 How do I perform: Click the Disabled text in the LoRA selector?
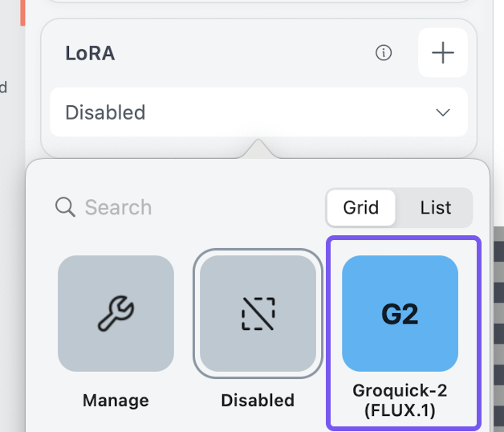pyautogui.click(x=105, y=112)
